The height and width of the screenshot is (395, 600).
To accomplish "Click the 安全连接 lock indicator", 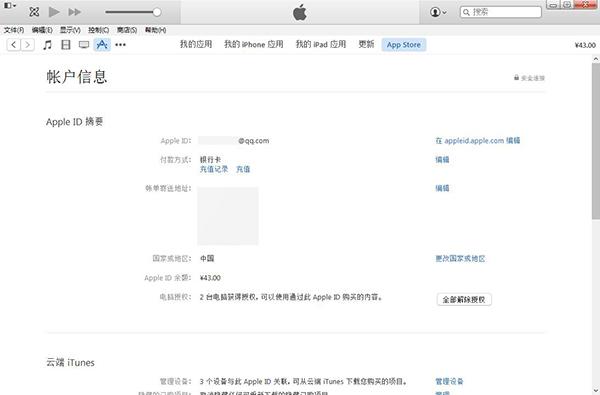I will click(x=530, y=78).
